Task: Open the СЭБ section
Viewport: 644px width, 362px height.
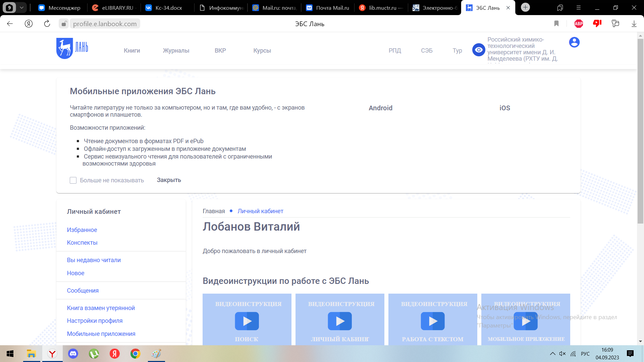Action: coord(427,51)
